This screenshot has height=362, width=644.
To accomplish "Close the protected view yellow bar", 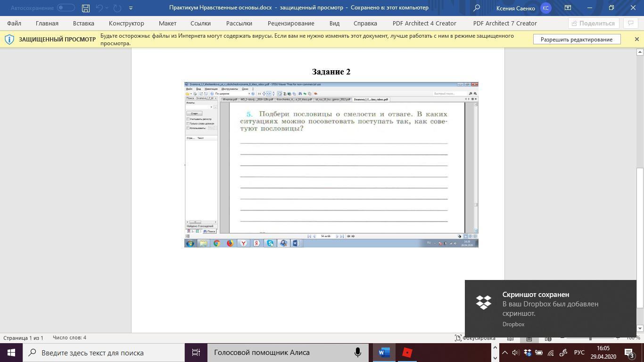I will (x=636, y=39).
